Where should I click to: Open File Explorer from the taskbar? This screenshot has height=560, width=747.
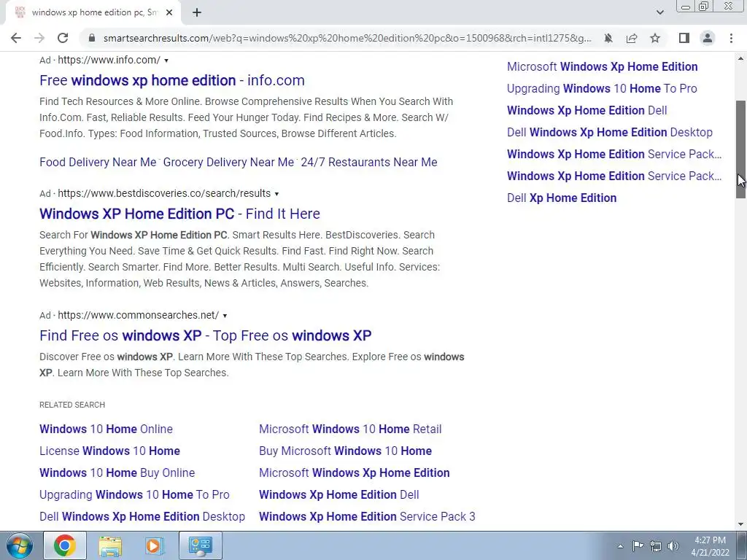click(110, 545)
